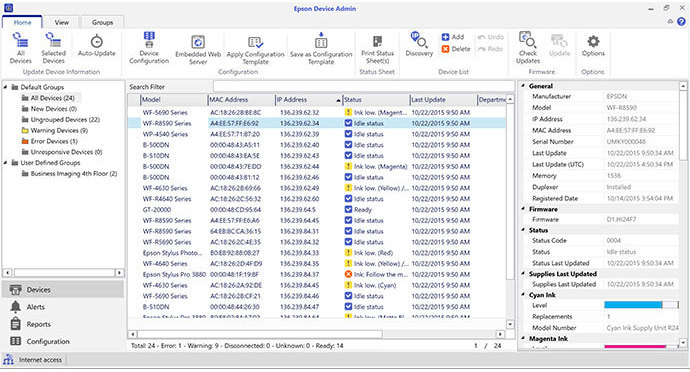This screenshot has width=690, height=372.
Task: Select the WP-4540 Series row
Action: click(317, 134)
